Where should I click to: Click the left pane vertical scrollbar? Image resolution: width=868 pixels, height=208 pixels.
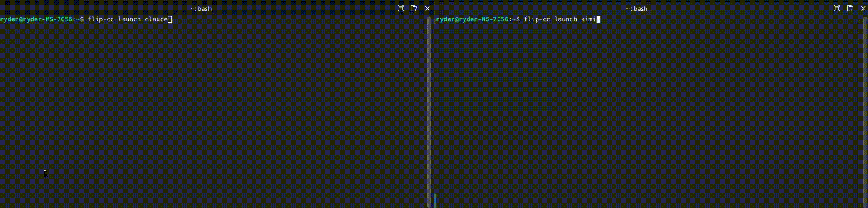429,111
